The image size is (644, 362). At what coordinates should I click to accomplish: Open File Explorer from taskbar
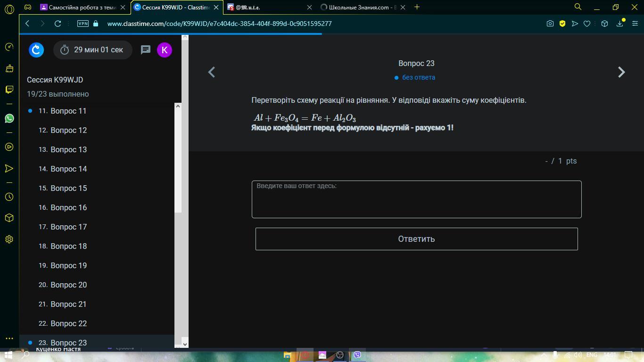pyautogui.click(x=287, y=355)
